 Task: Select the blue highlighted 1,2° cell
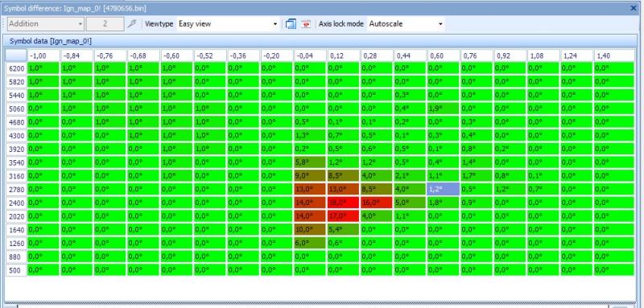[x=444, y=190]
